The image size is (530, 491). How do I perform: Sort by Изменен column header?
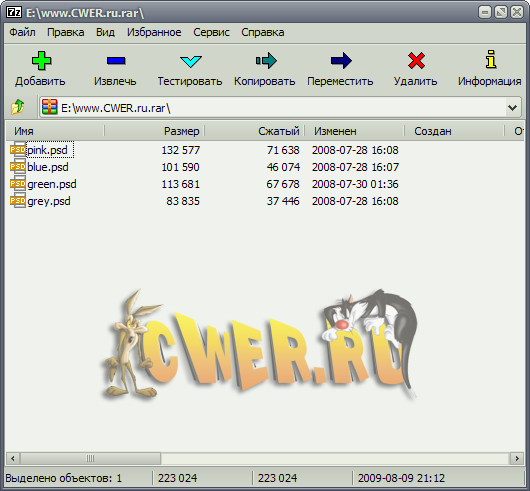click(x=354, y=131)
